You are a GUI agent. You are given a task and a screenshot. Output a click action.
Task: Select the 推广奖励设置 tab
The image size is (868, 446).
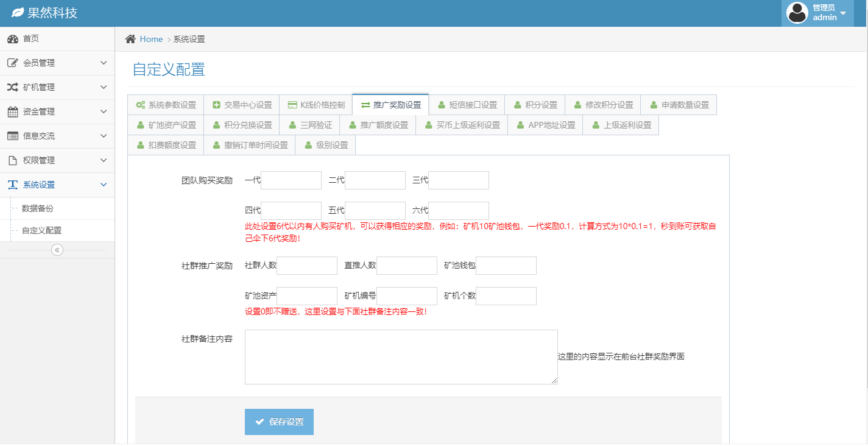390,105
